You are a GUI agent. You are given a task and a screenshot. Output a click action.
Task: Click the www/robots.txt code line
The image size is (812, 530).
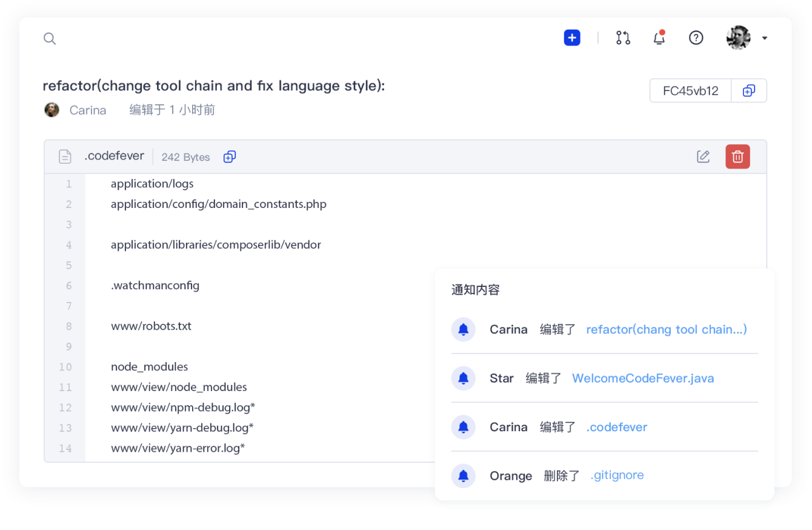coord(151,326)
